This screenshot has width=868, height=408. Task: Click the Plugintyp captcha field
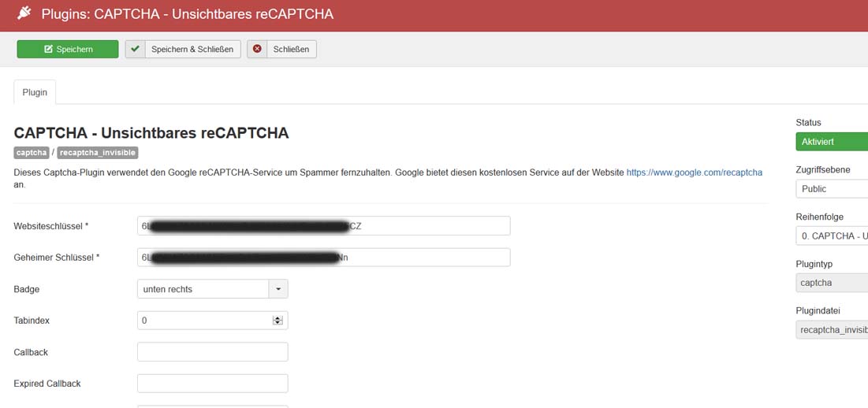click(832, 283)
